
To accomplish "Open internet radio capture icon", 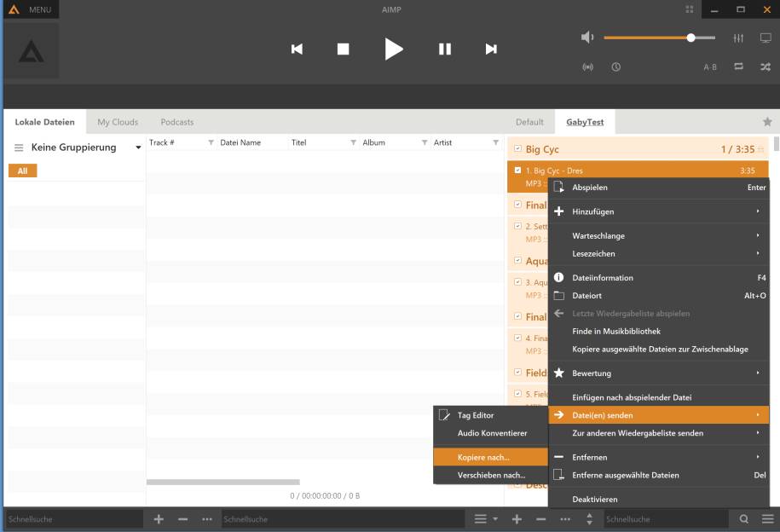I will (x=587, y=66).
